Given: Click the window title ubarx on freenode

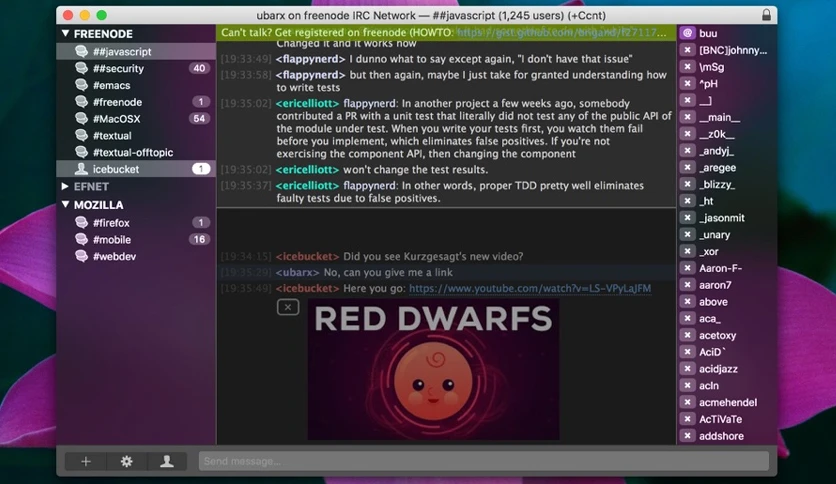Looking at the screenshot, I should 431,15.
